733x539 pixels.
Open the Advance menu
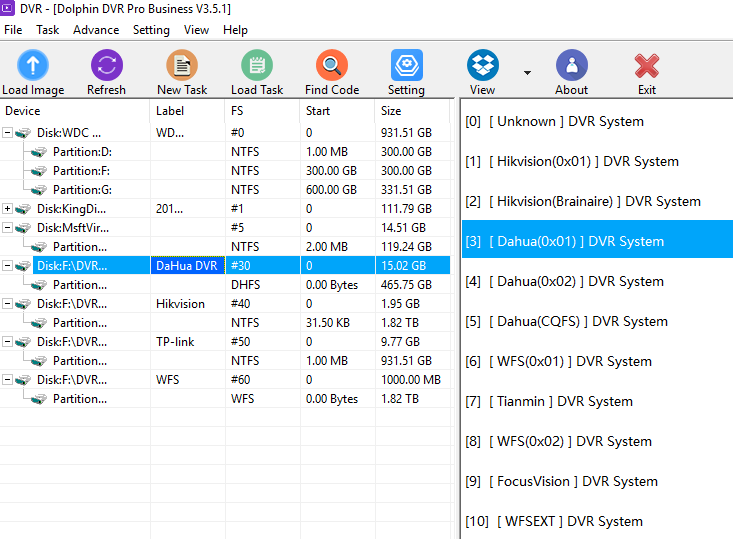point(96,30)
